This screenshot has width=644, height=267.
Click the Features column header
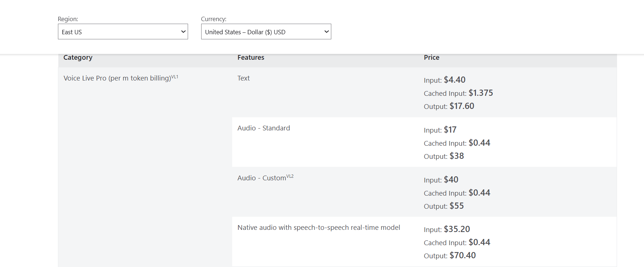[251, 58]
